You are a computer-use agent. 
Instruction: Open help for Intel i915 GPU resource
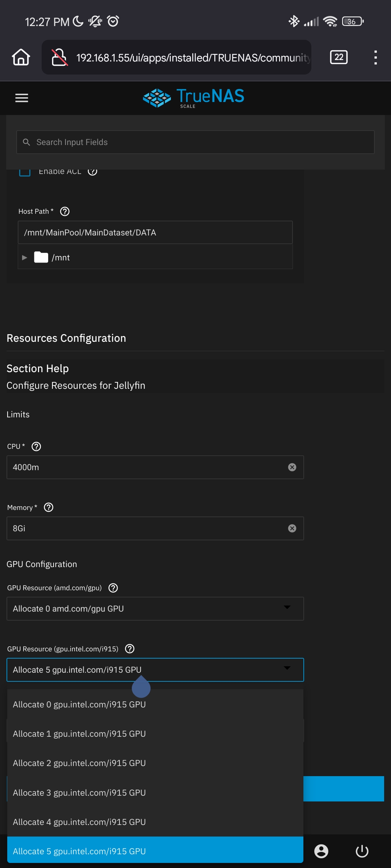(130, 649)
